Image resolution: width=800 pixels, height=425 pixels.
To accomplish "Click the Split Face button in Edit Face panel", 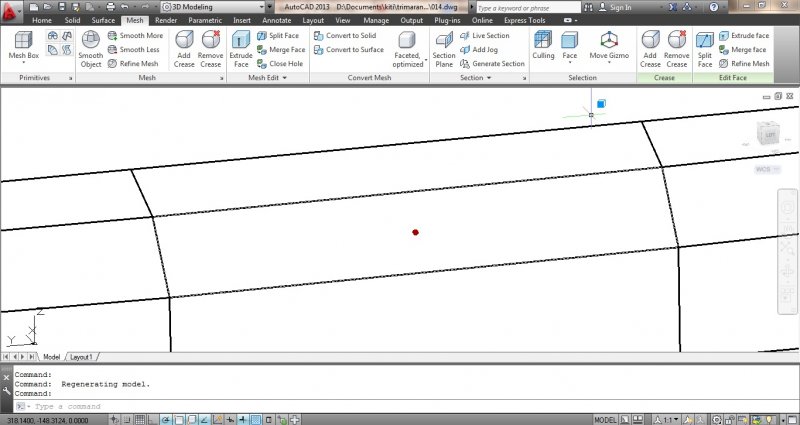I will 705,48.
